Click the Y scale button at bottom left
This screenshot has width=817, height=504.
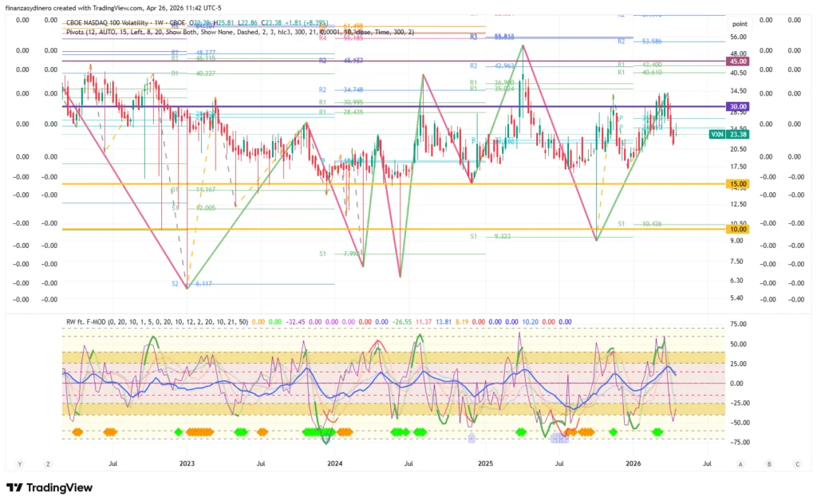point(19,463)
